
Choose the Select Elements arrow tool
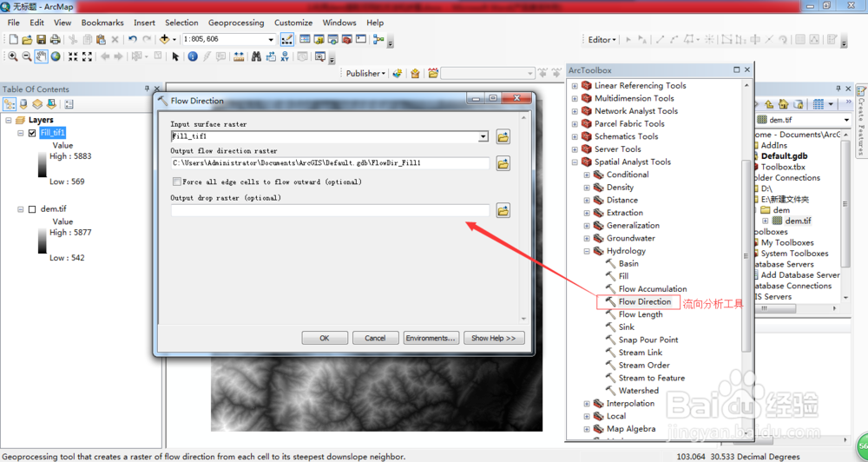coord(175,56)
